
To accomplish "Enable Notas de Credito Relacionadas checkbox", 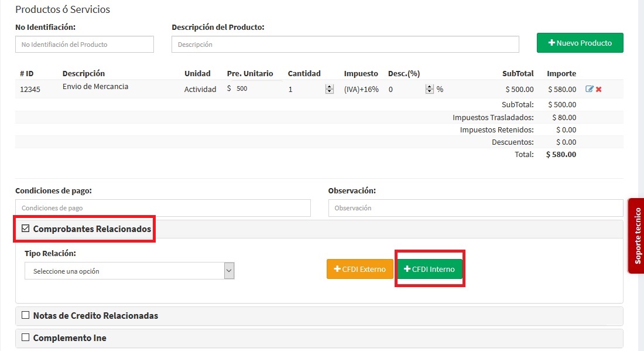I will tap(25, 315).
